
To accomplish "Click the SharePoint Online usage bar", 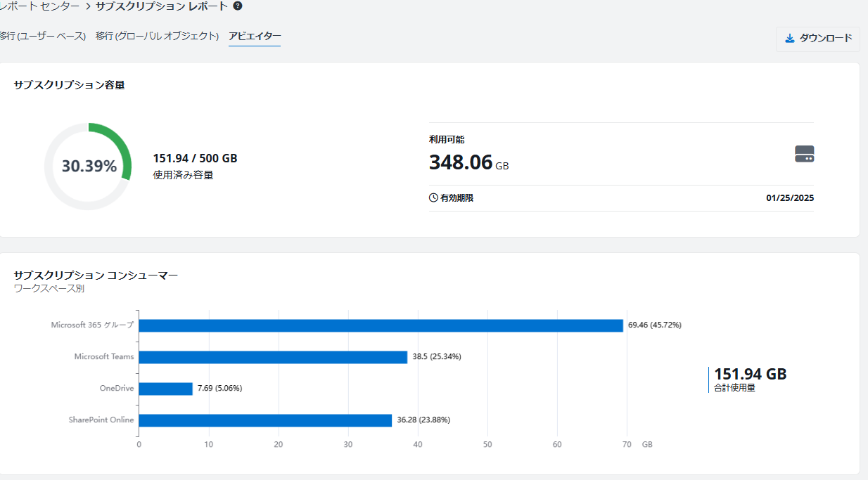I will [265, 420].
